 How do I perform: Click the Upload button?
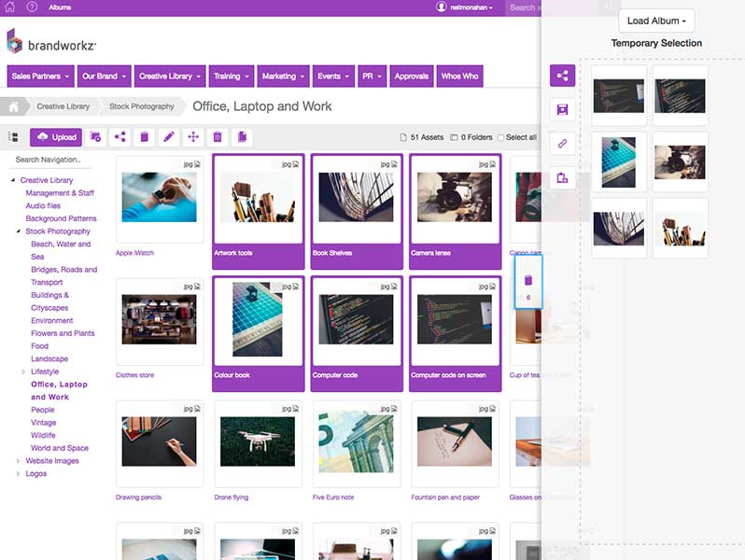pos(56,137)
